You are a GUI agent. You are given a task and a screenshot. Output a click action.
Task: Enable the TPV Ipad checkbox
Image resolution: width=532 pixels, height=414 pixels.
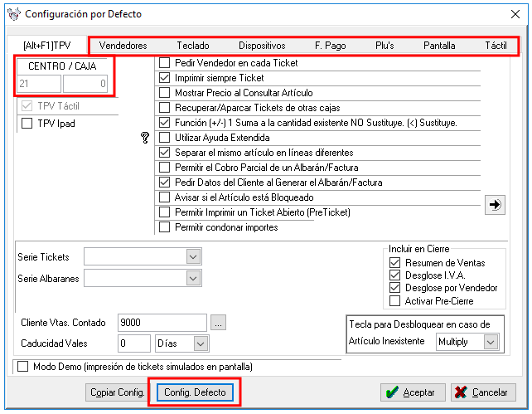[x=27, y=124]
